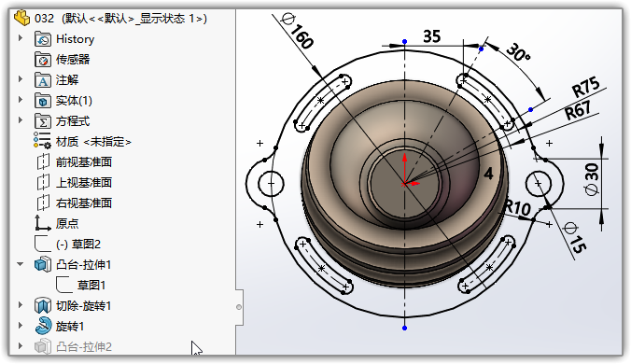Screen dimensions: 631x364
Task: Click the R10 radius dimension
Action: 517,208
